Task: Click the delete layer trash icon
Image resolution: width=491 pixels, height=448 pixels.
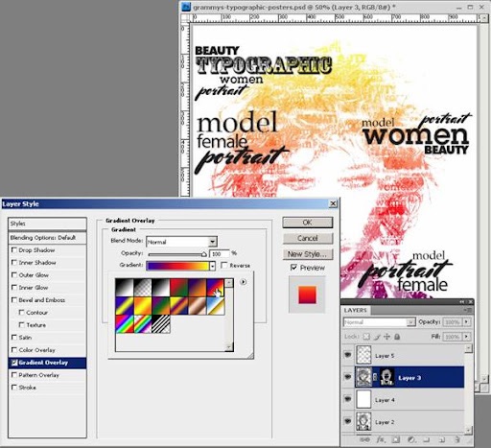Action: (x=457, y=440)
